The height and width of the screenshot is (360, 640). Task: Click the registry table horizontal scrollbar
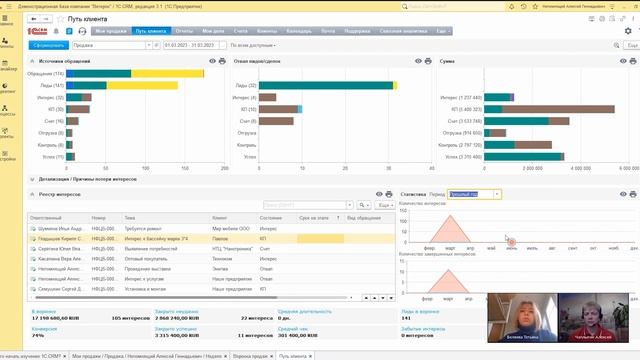point(155,298)
